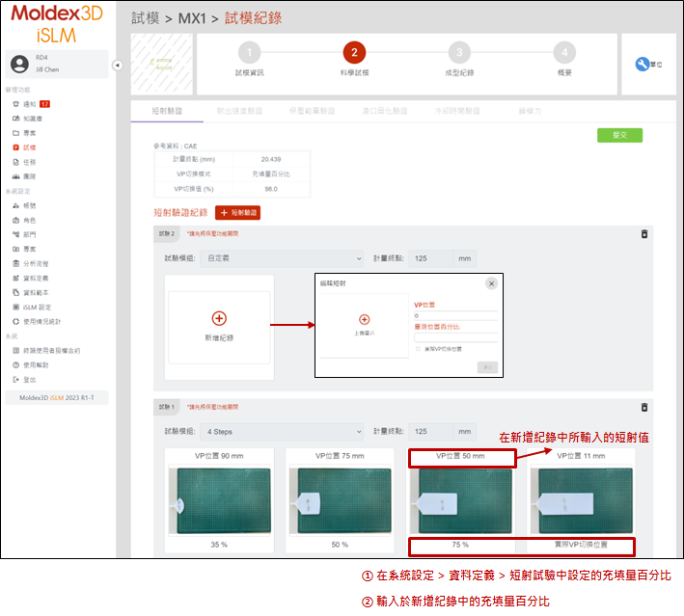Click 新增紀錄 plus circle icon
Image resolution: width=684 pixels, height=616 pixels.
coord(219,318)
